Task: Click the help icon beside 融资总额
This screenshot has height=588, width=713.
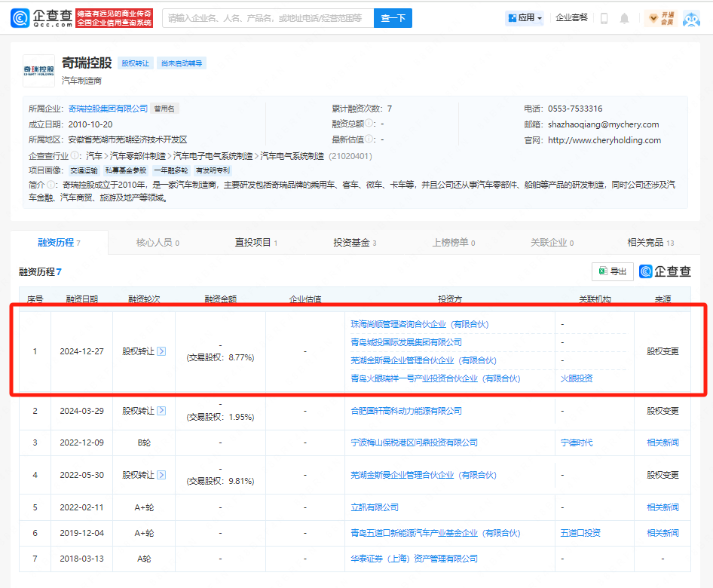Action: [369, 124]
